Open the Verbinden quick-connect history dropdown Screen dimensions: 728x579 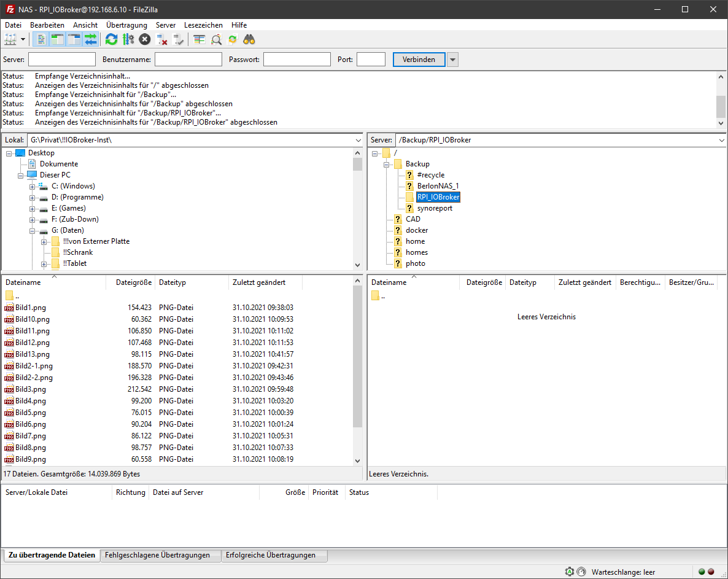coord(452,60)
